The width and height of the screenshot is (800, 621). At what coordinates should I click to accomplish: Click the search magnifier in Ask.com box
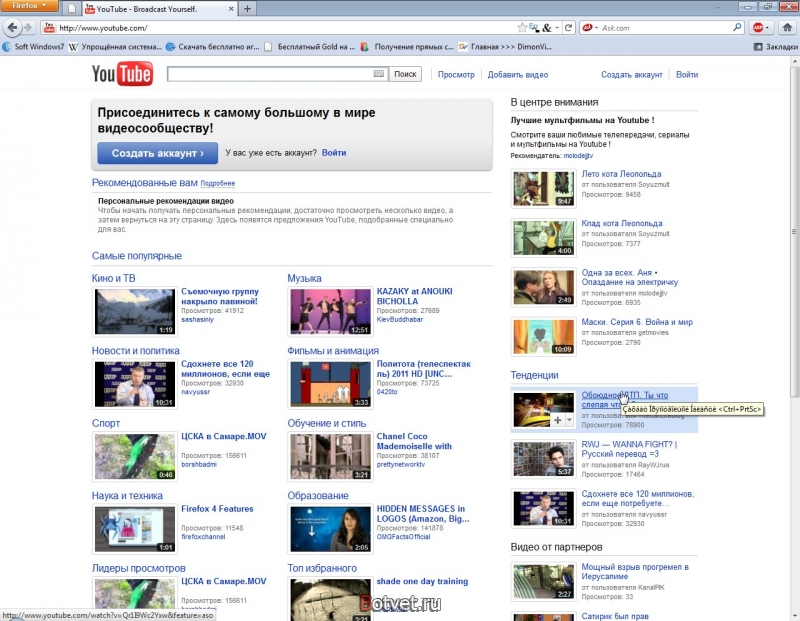737,28
